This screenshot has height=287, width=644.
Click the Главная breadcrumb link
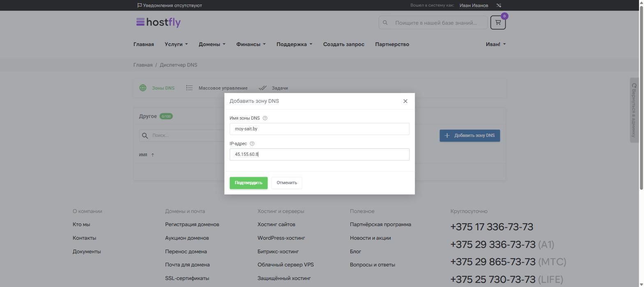pos(143,65)
